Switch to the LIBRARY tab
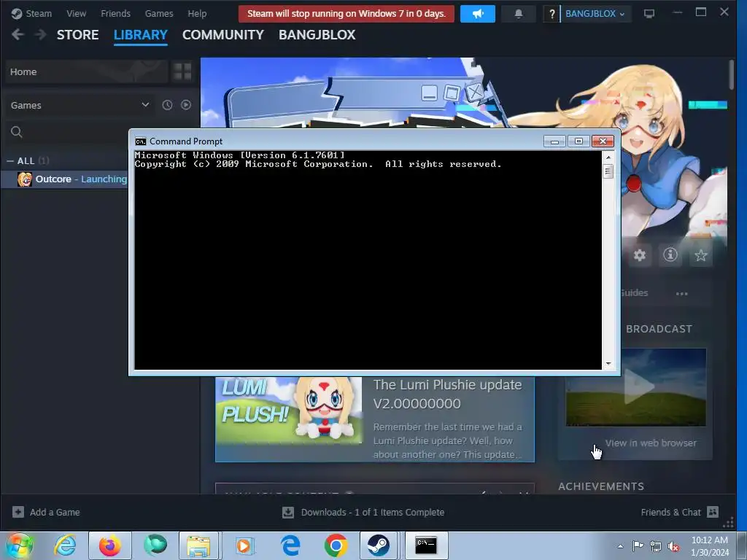Screen dimensions: 747x560 click(x=141, y=35)
